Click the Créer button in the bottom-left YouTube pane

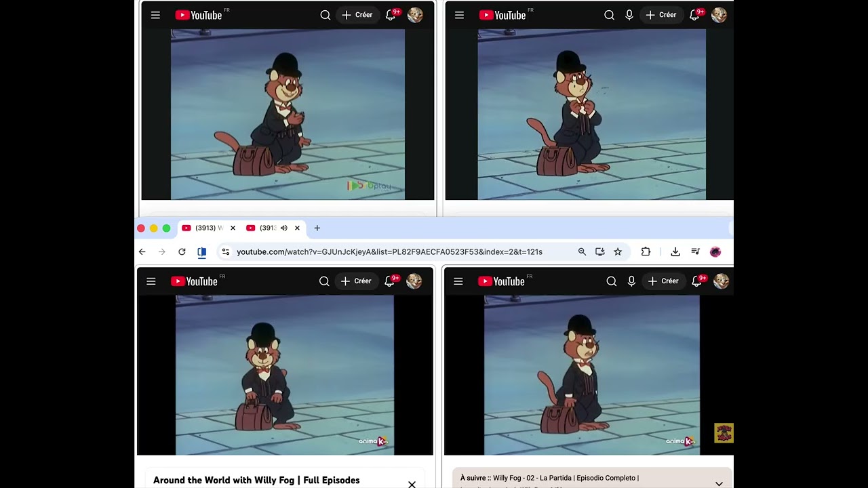coord(357,281)
